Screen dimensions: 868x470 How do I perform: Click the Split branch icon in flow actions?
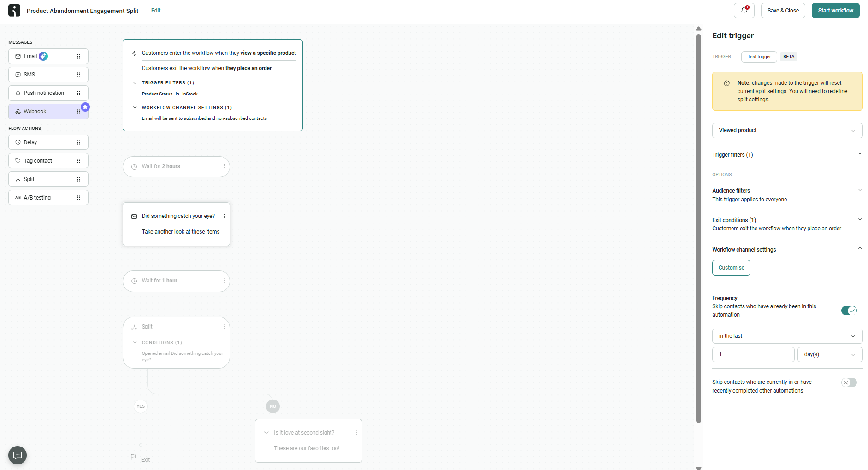[18, 179]
